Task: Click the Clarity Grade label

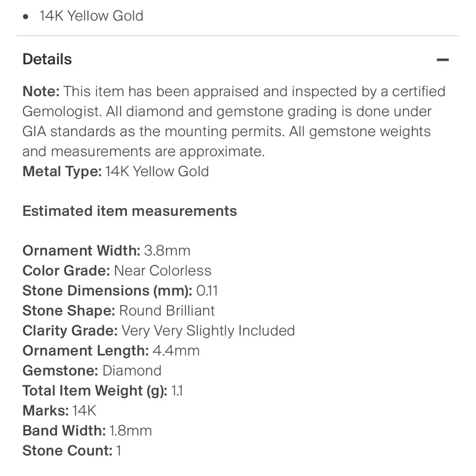Action: point(70,330)
